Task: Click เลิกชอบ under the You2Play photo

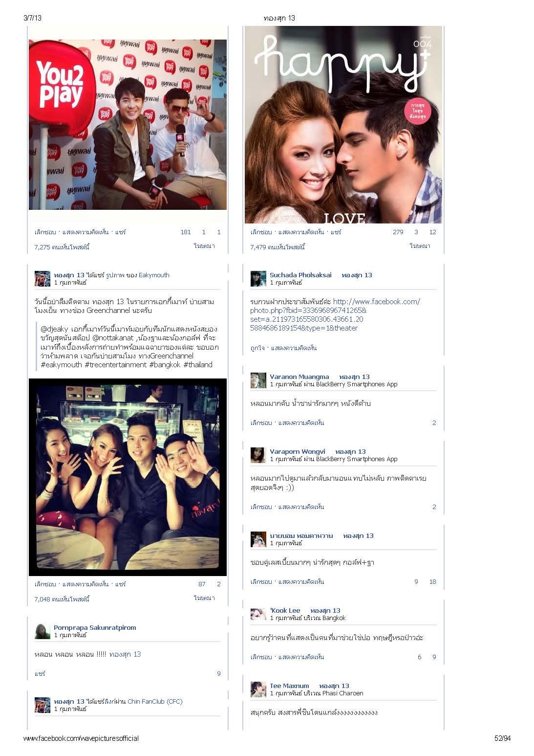Action: (x=45, y=232)
